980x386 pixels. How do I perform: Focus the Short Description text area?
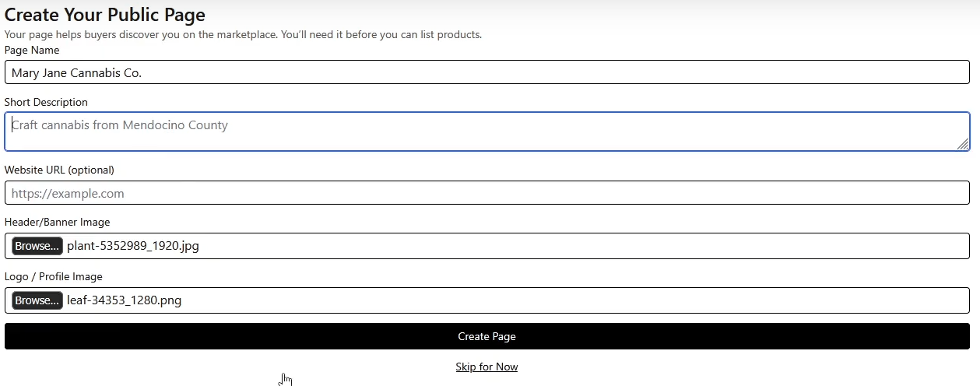(x=486, y=132)
